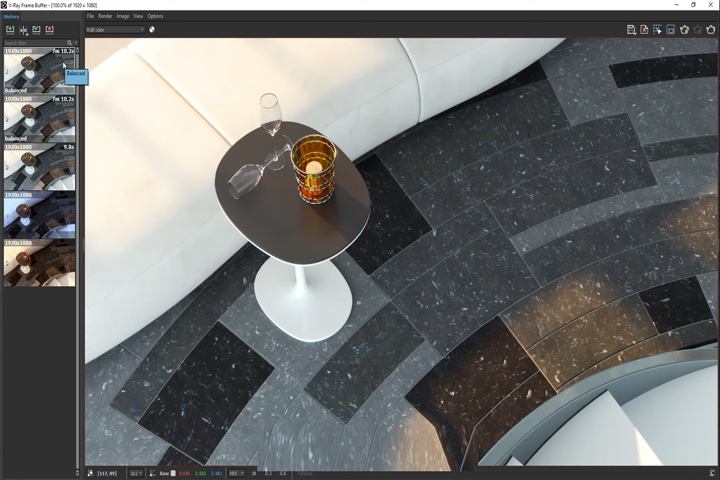Save the current render to History
The height and width of the screenshot is (480, 720).
(10, 30)
